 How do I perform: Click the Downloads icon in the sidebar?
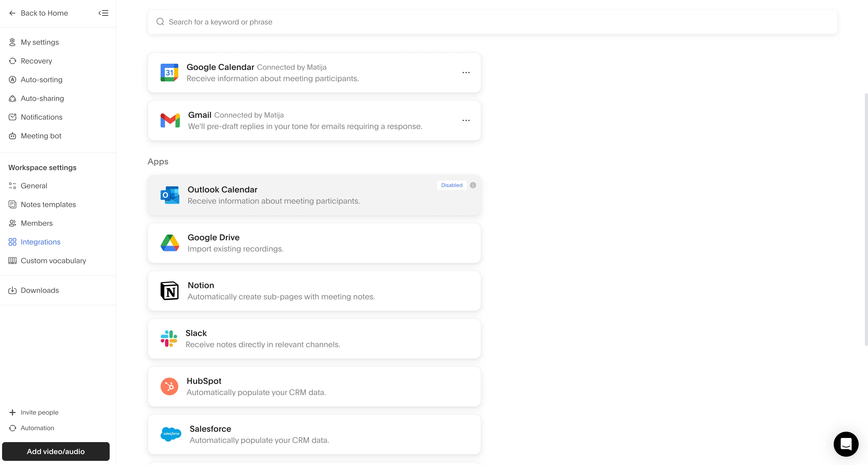pos(12,290)
